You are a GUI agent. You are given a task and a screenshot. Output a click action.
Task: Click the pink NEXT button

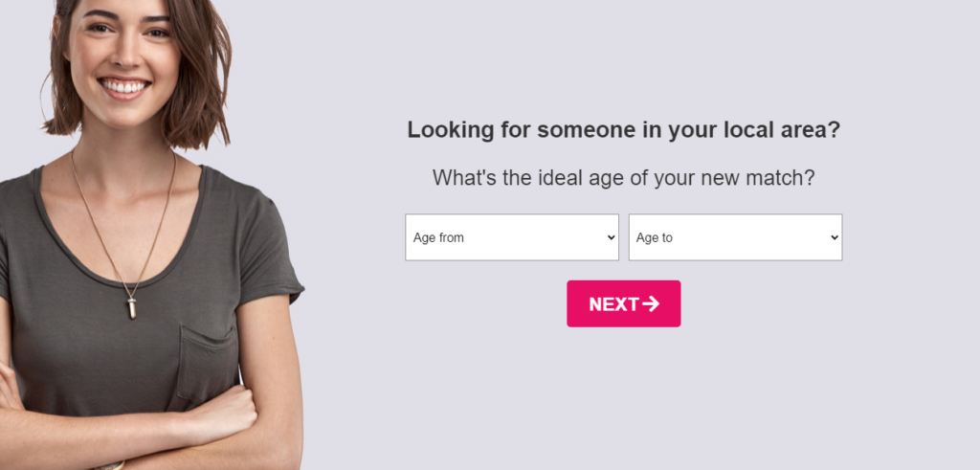[x=623, y=303]
